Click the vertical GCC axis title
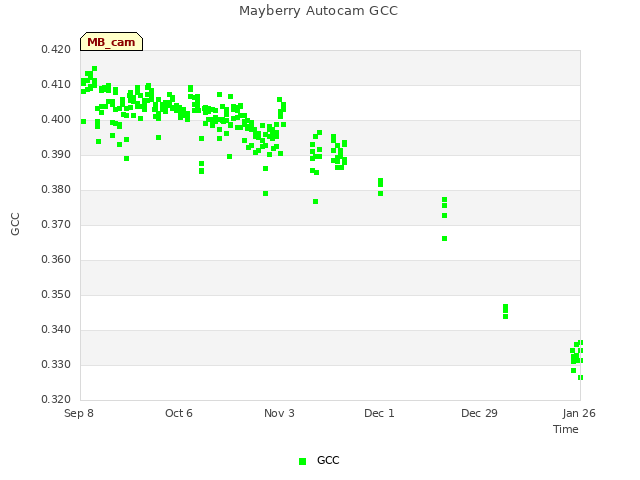The image size is (640, 480). tap(15, 224)
